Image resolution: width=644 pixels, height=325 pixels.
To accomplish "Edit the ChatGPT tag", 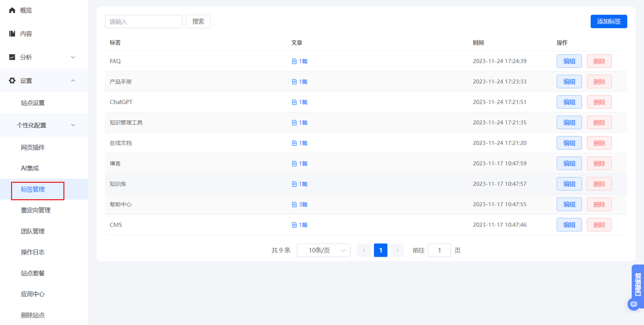I will (x=570, y=102).
